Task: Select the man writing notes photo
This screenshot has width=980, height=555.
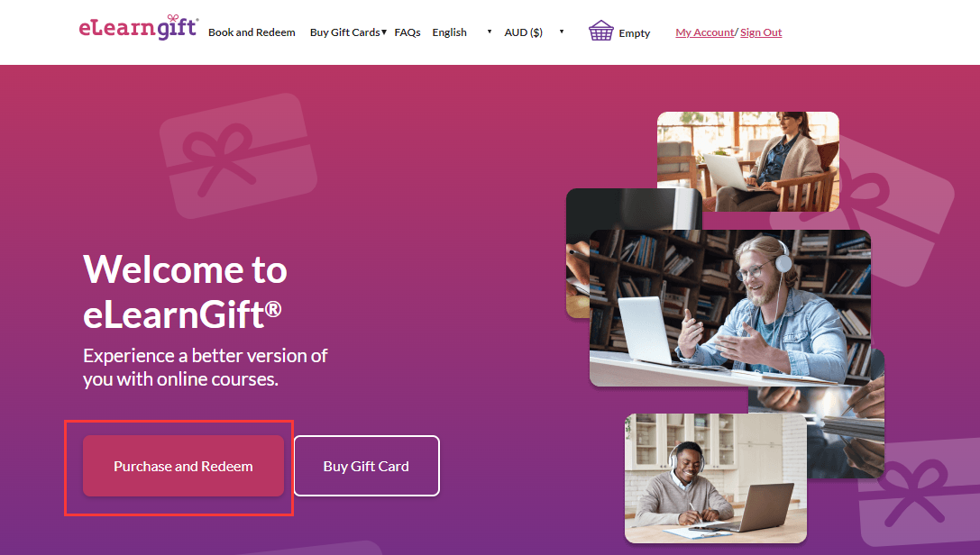Action: (716, 478)
